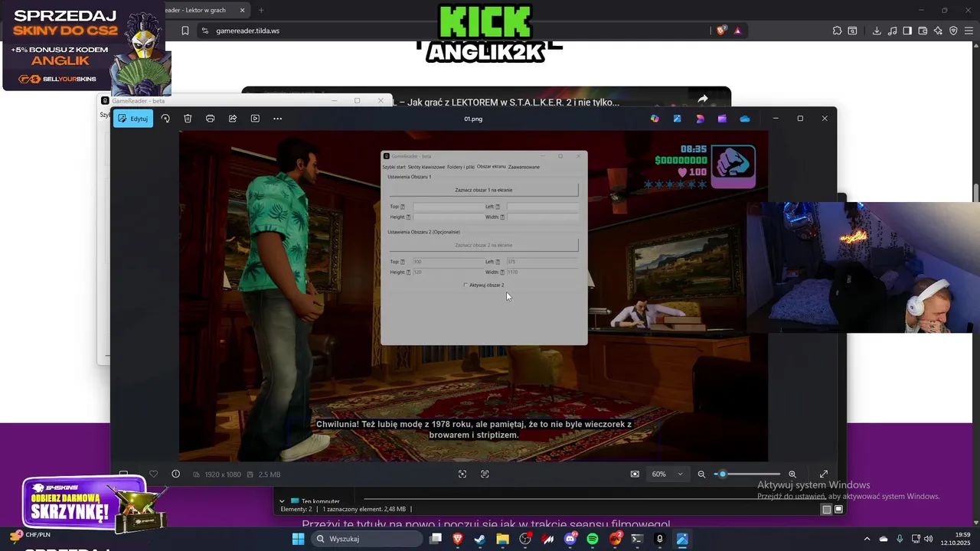Switch Explorer to large icons view
This screenshot has width=980, height=551.
point(838,509)
